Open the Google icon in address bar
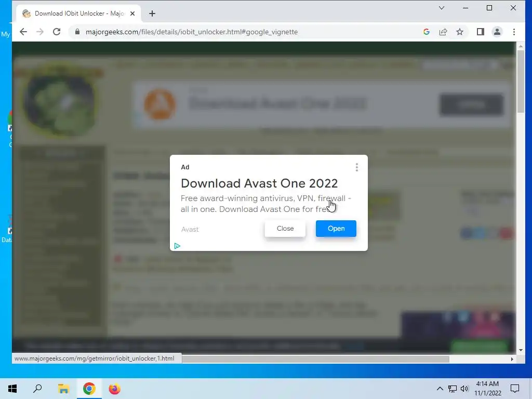The height and width of the screenshot is (399, 532). [x=427, y=32]
